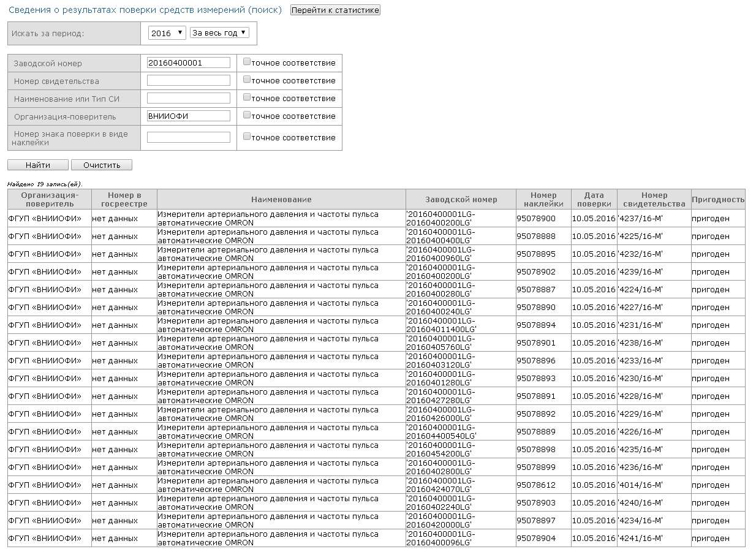The width and height of the screenshot is (756, 560).
Task: Click the 'Номер свидетельства' table column header
Action: pyautogui.click(x=654, y=199)
